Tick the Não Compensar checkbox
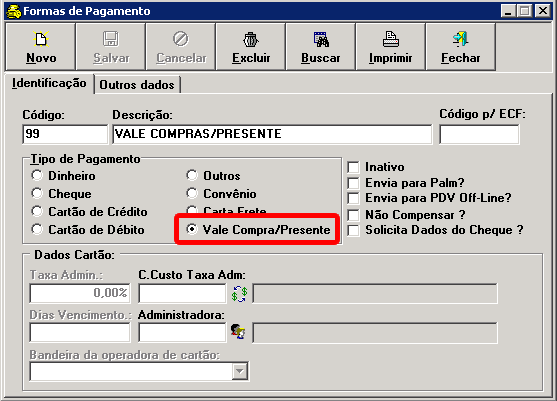This screenshot has height=401, width=557. point(353,215)
